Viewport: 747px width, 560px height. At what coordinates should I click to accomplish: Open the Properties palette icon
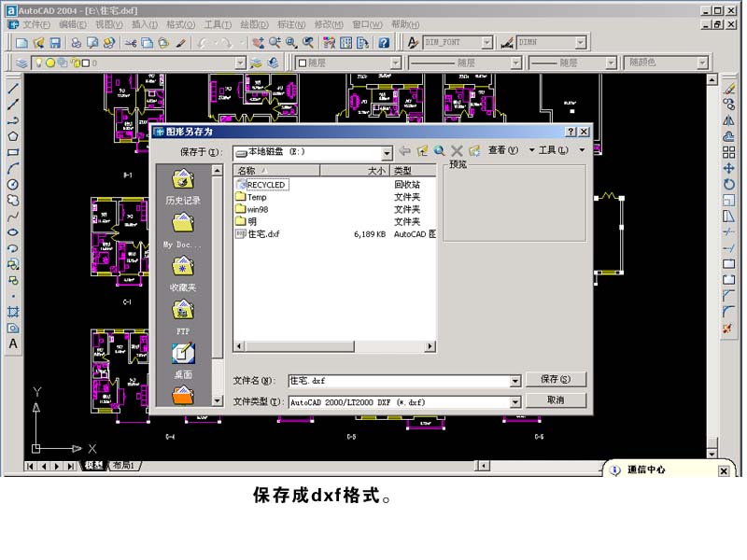pyautogui.click(x=329, y=43)
